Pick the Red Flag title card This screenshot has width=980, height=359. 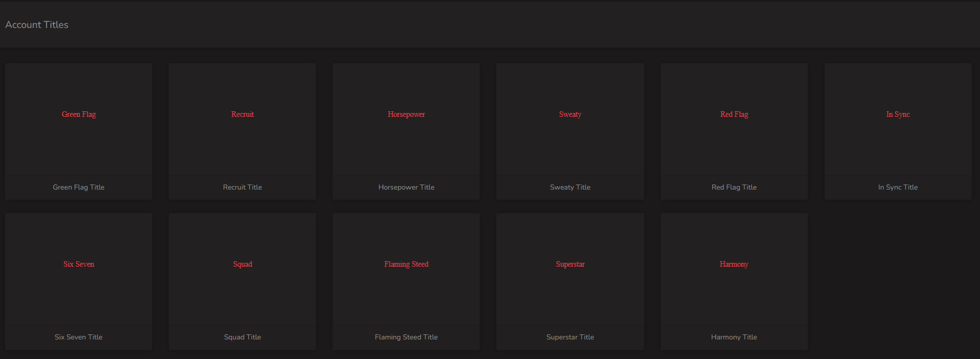[x=734, y=131]
